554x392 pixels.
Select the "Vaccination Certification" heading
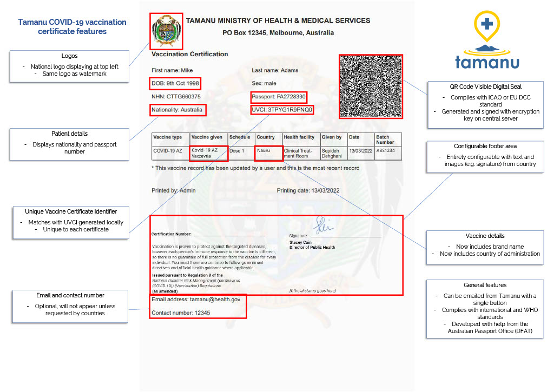pyautogui.click(x=190, y=54)
